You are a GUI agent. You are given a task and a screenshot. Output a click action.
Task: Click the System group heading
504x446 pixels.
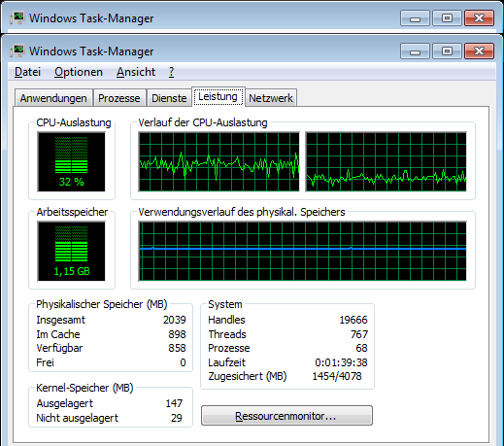tap(225, 304)
